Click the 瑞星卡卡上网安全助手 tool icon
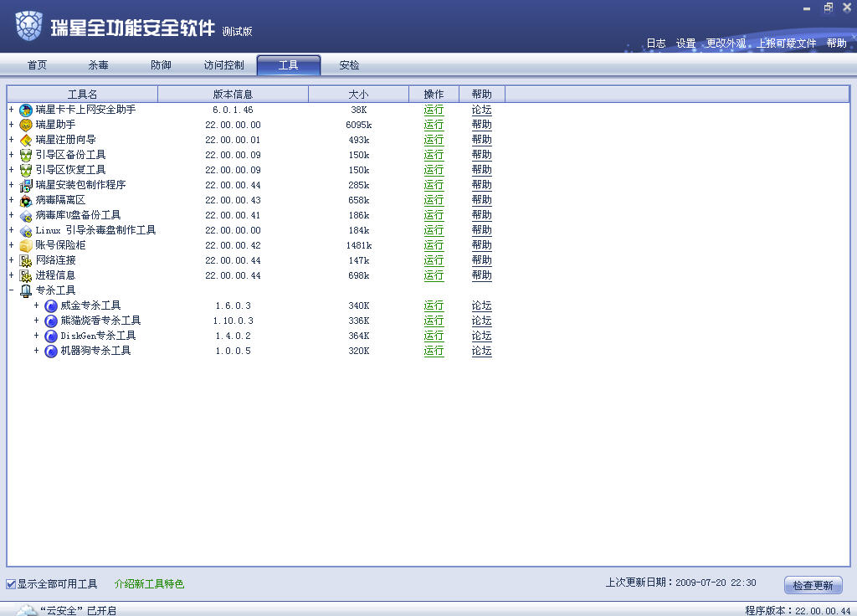This screenshot has width=857, height=616. pos(26,110)
